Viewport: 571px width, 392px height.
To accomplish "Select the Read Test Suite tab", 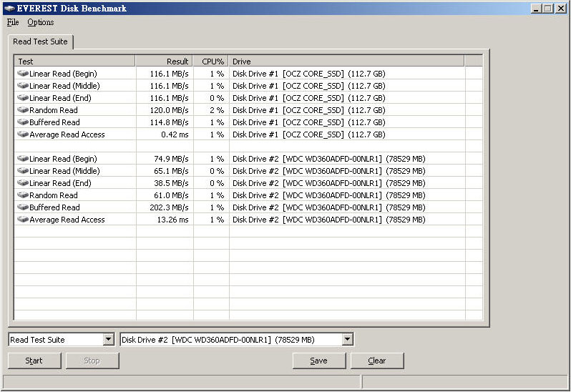I will [40, 41].
